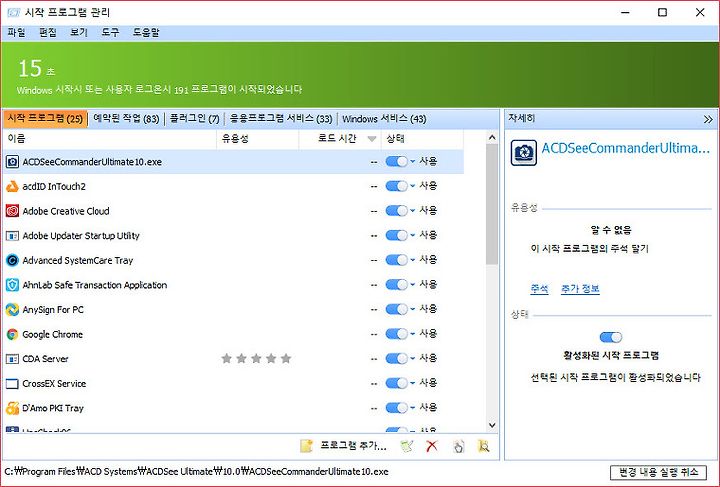
Task: Switch to Windows 서비스 (43) tab
Action: pos(384,119)
